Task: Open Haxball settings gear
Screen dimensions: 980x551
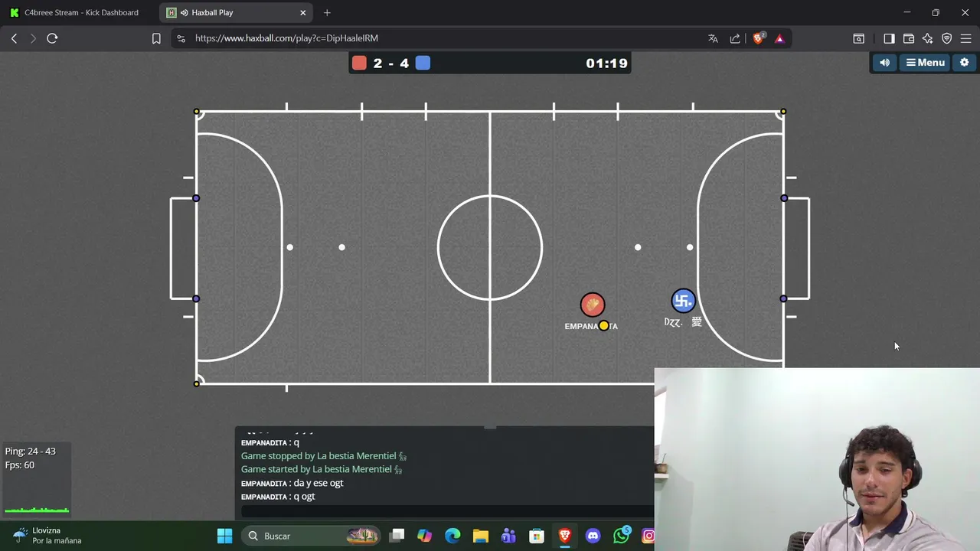Action: 964,63
